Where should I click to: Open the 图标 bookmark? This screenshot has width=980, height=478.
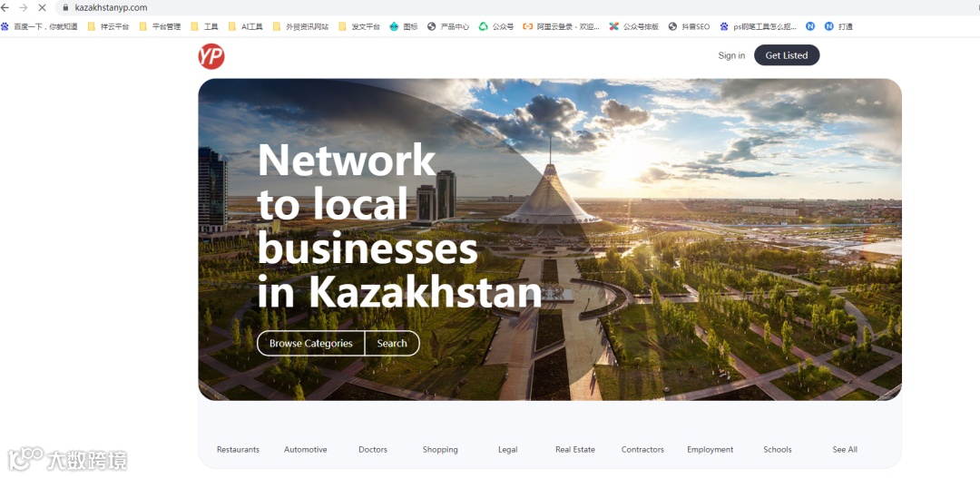[x=404, y=26]
